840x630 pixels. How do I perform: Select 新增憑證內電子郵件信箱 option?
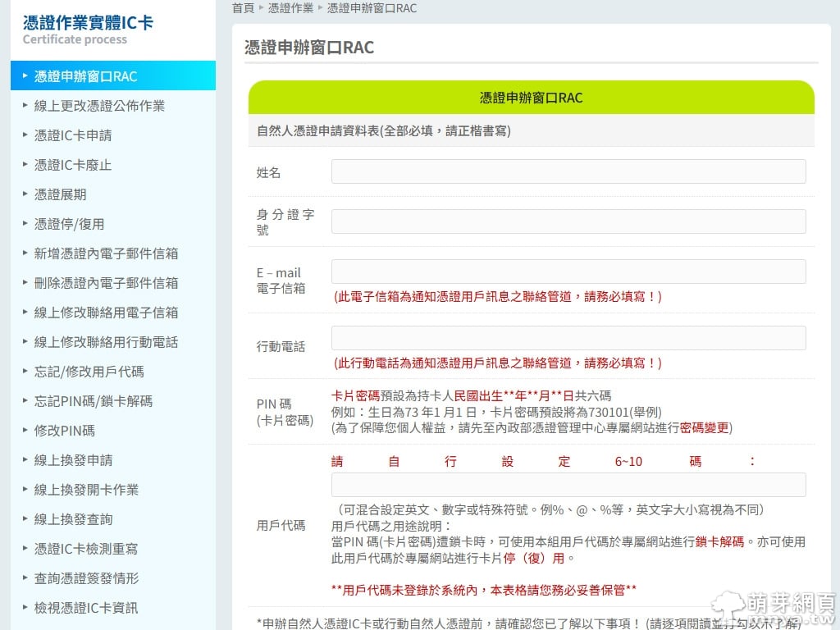coord(106,253)
